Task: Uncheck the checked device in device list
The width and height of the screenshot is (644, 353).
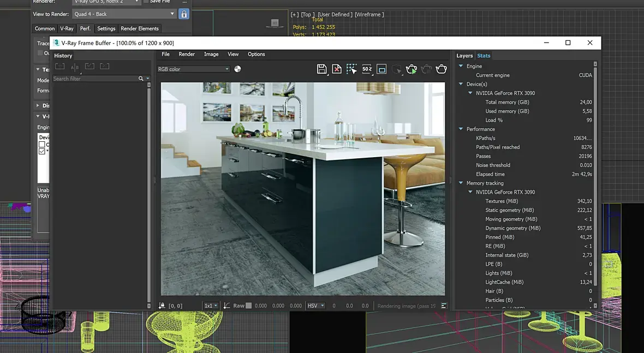Action: point(42,151)
